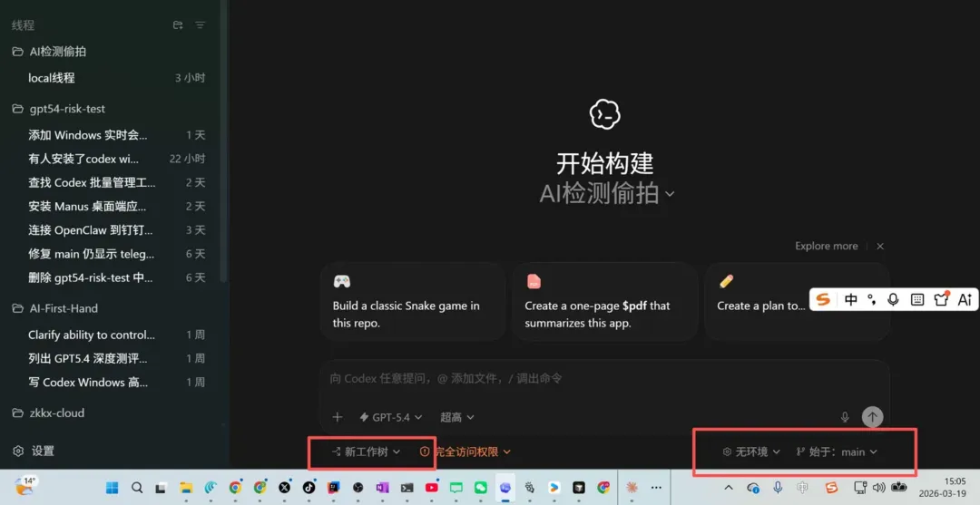Open the X app in taskbar
The width and height of the screenshot is (980, 505).
[x=284, y=487]
